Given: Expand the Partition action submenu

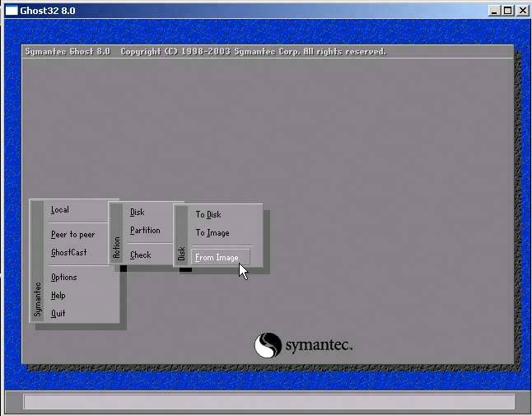Looking at the screenshot, I should click(145, 231).
